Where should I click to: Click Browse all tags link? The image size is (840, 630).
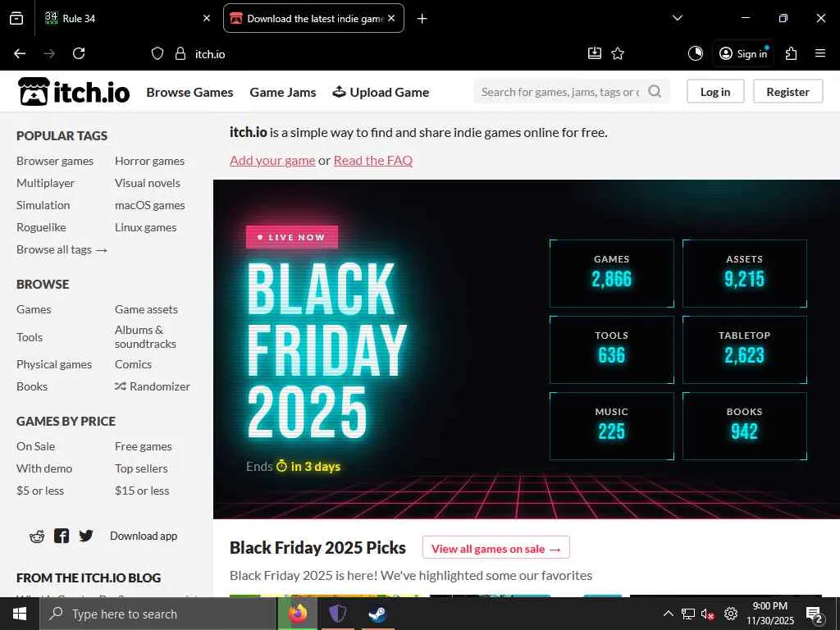(62, 249)
